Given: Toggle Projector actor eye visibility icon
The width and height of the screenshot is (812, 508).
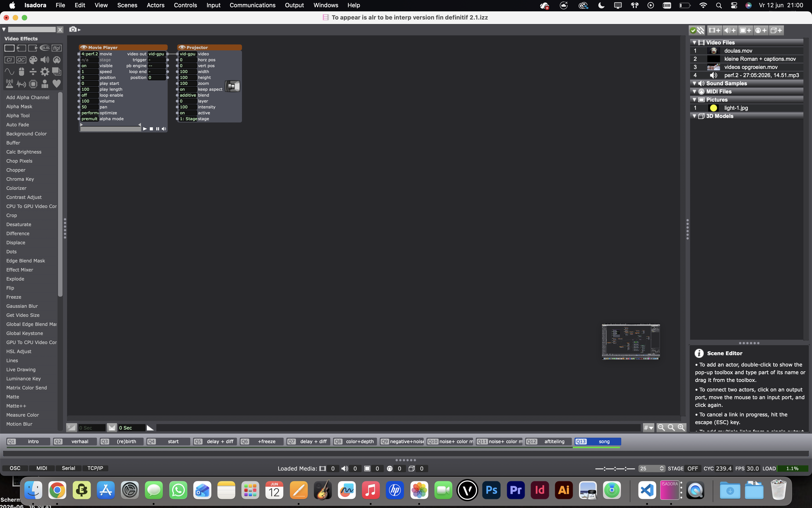Looking at the screenshot, I should 182,47.
